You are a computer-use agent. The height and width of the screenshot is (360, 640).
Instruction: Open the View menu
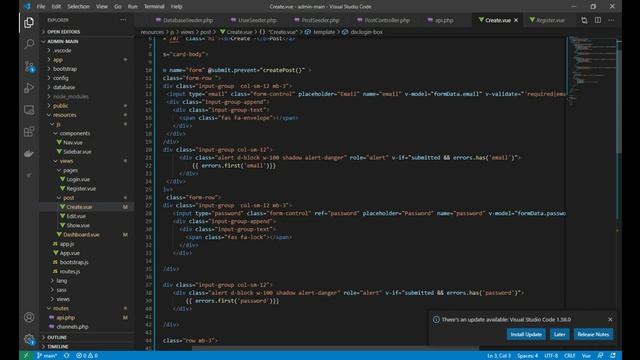pos(102,7)
